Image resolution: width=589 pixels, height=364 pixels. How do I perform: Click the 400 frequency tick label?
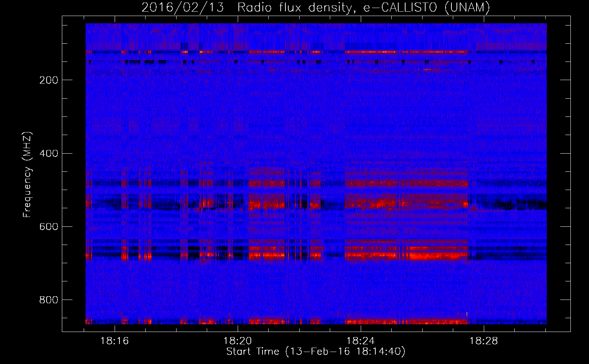click(49, 153)
